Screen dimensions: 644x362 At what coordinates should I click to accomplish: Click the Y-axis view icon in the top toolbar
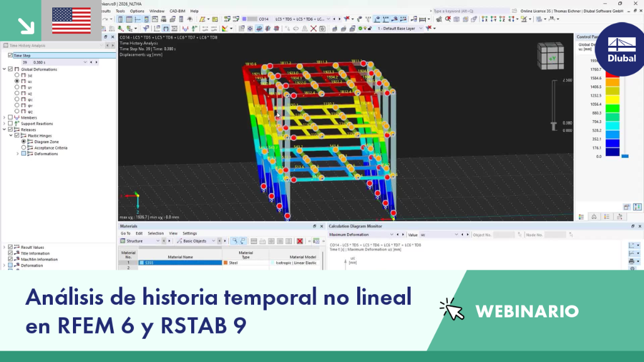pos(493,19)
